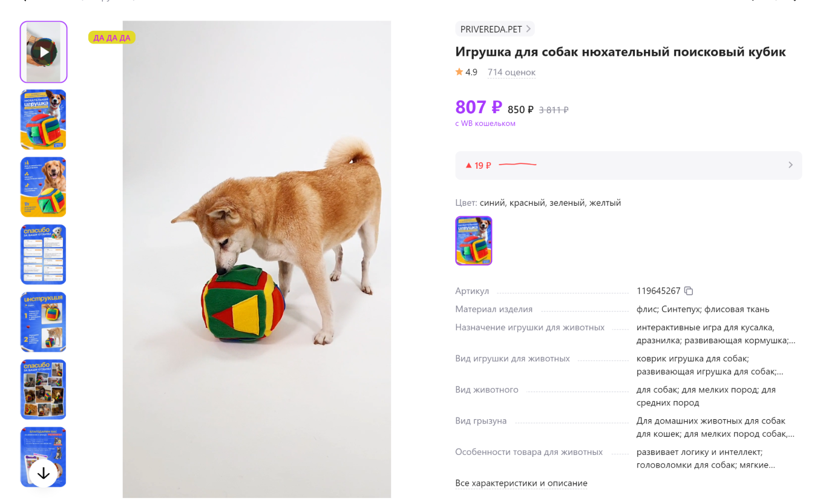Click the 807 ₽ wallet price
The image size is (823, 504).
coord(478,107)
